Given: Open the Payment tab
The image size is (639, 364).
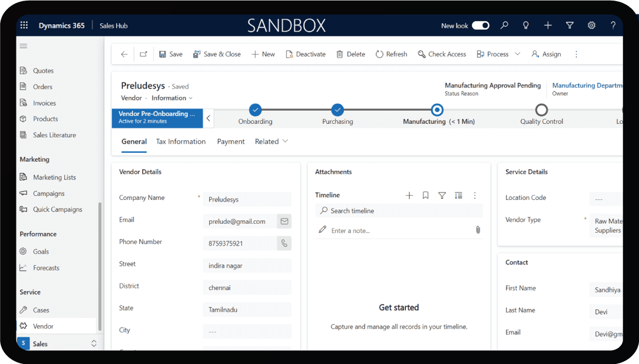Looking at the screenshot, I should (230, 141).
